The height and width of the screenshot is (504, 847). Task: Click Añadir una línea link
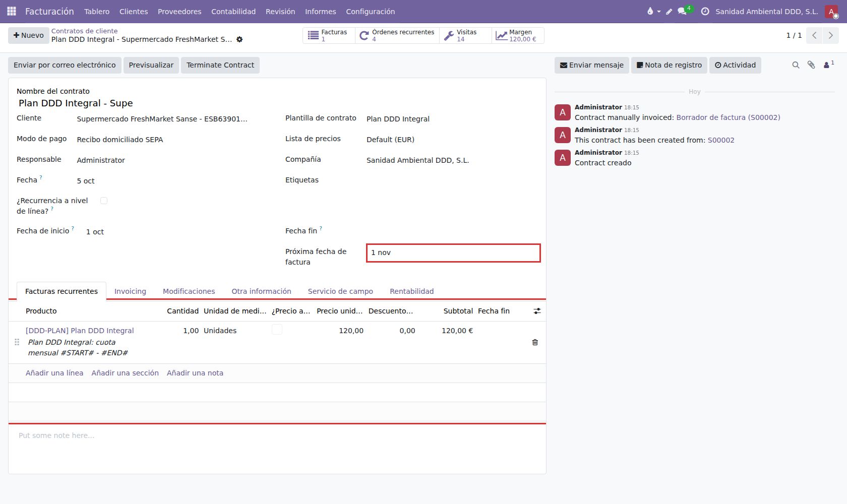point(54,373)
